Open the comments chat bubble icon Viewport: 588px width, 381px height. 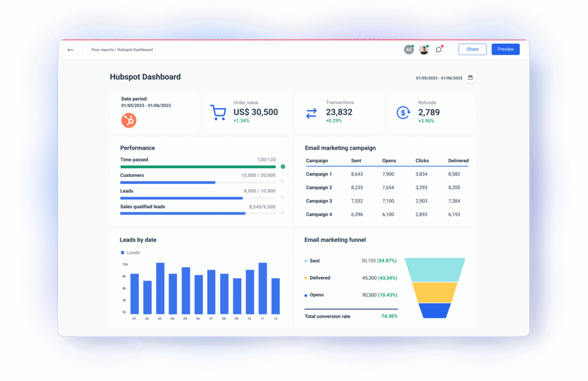point(439,50)
